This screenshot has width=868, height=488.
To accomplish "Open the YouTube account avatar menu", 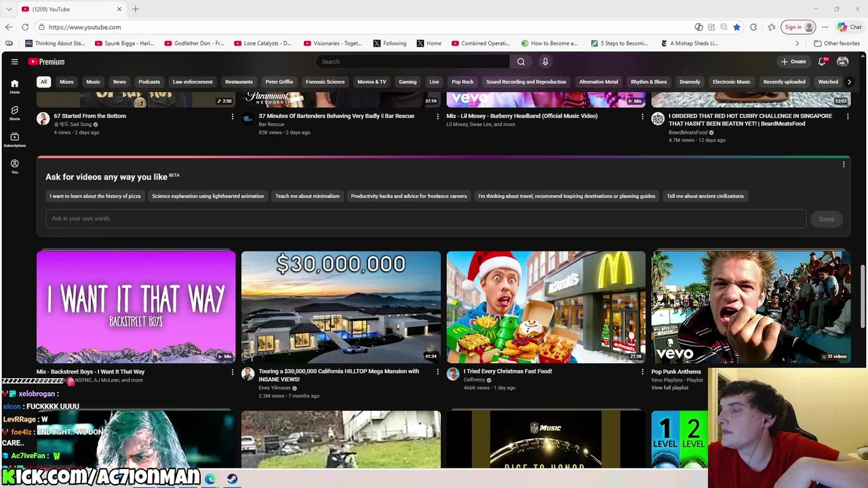I will tap(843, 62).
